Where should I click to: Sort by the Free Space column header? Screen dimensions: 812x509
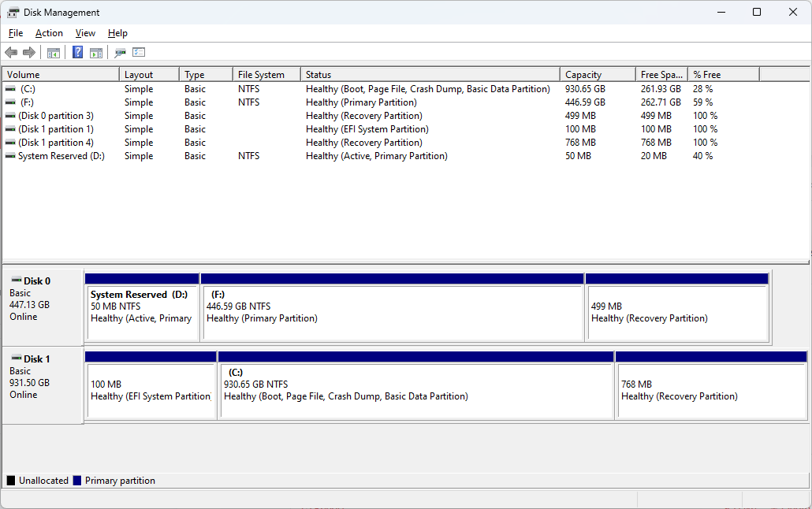pos(662,75)
